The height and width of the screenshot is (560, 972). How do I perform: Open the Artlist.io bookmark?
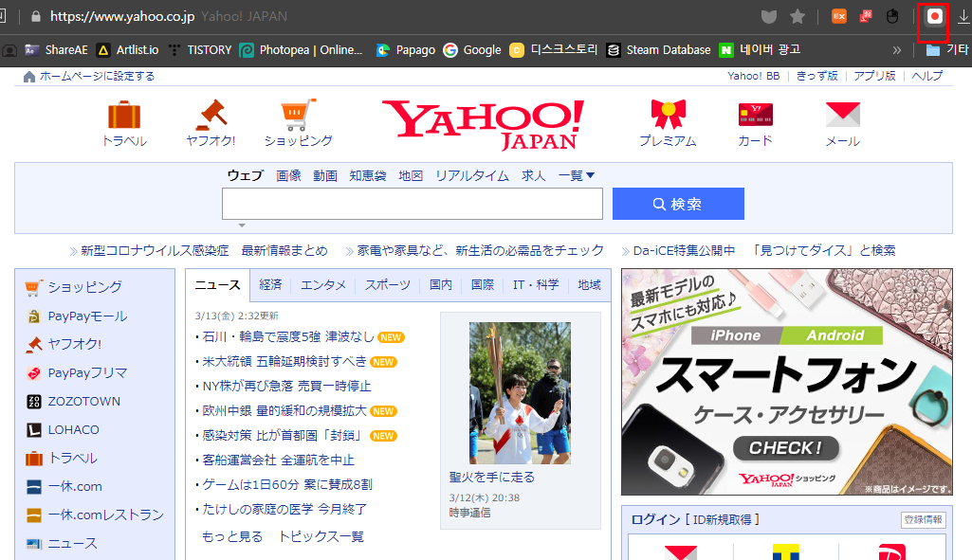(x=128, y=50)
